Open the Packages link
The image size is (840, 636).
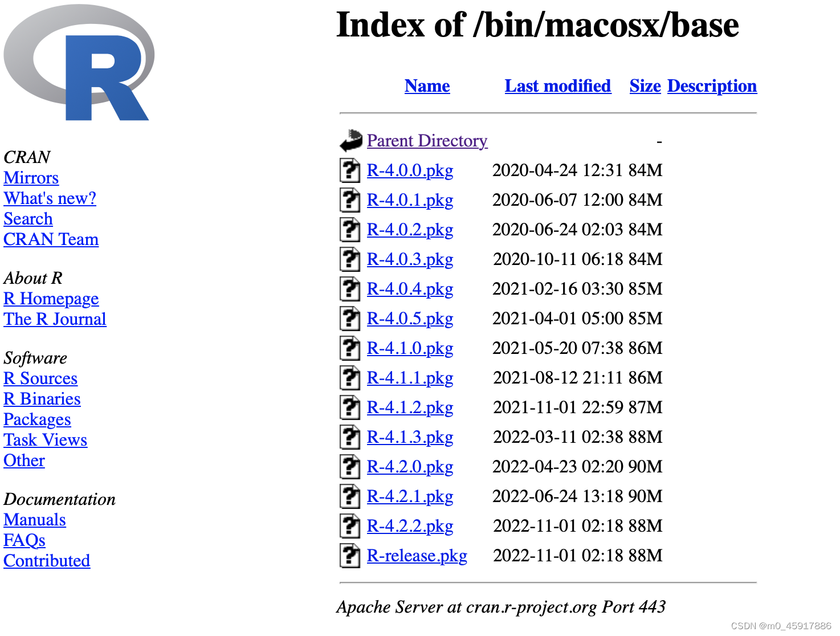pyautogui.click(x=38, y=419)
